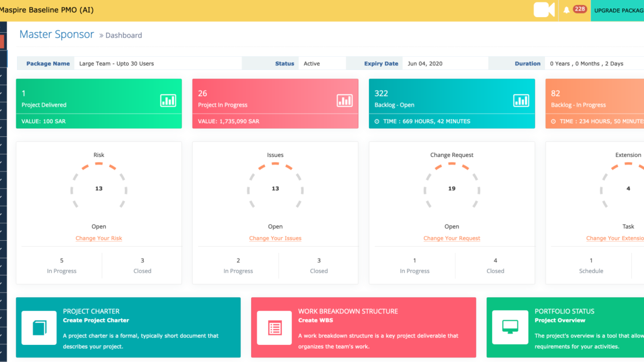Open the Project In Progress card
The height and width of the screenshot is (362, 644).
pos(275,104)
